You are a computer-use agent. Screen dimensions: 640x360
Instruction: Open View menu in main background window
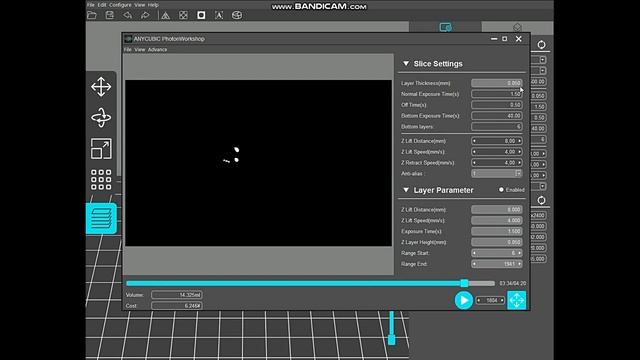click(x=140, y=5)
